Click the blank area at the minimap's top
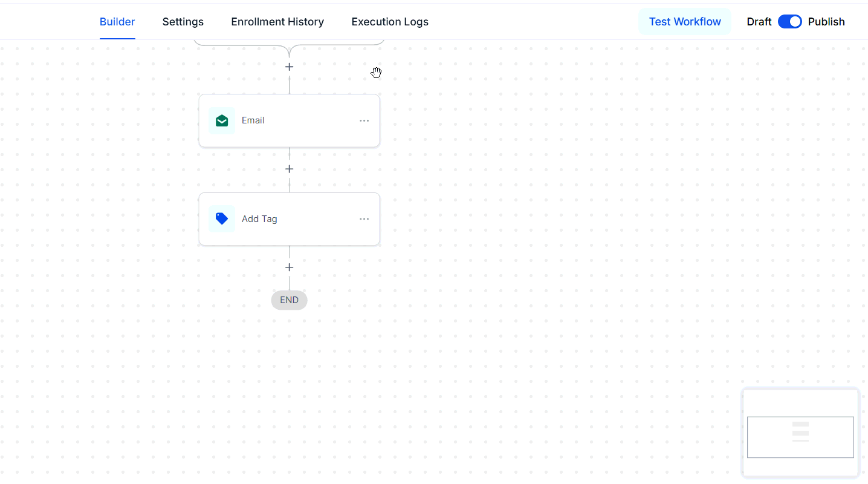 pyautogui.click(x=800, y=402)
